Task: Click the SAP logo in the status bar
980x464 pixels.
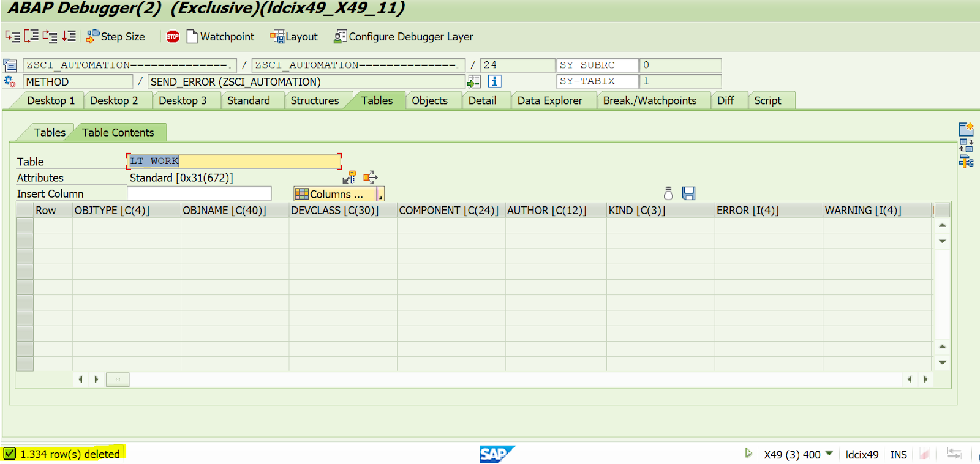Action: (497, 454)
